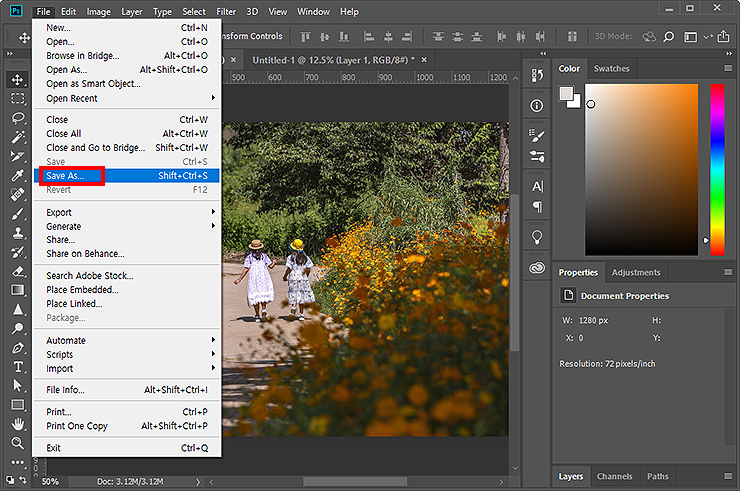This screenshot has height=491, width=740.
Task: Select the Gradient tool
Action: pyautogui.click(x=17, y=290)
